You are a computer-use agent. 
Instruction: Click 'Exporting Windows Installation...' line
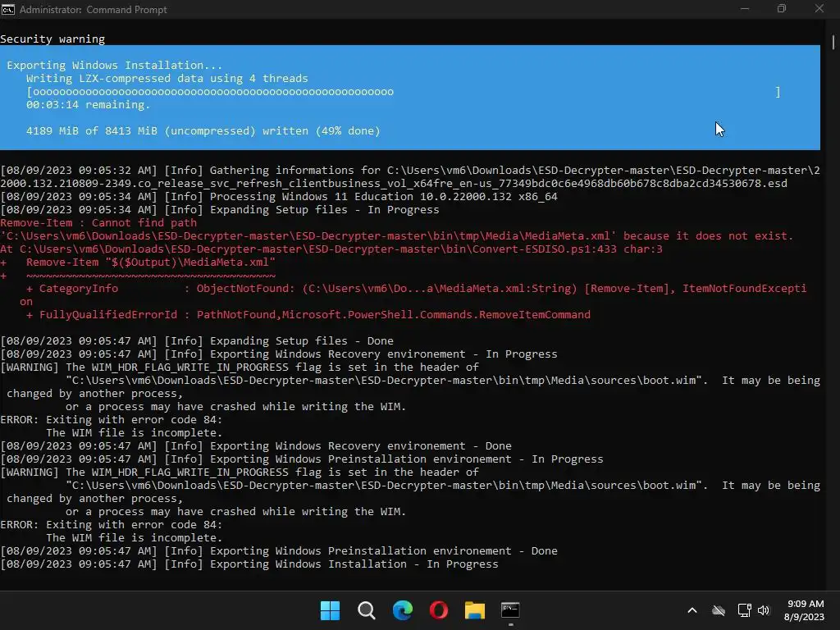tap(114, 66)
